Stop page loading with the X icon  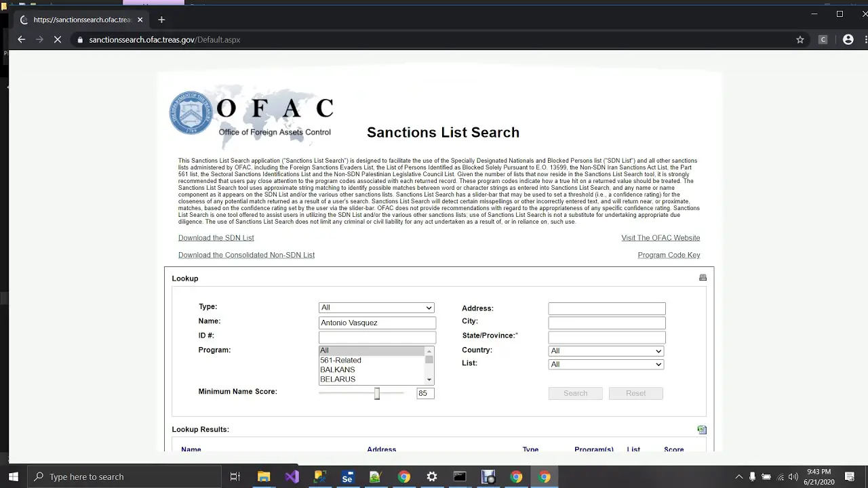pos(58,40)
